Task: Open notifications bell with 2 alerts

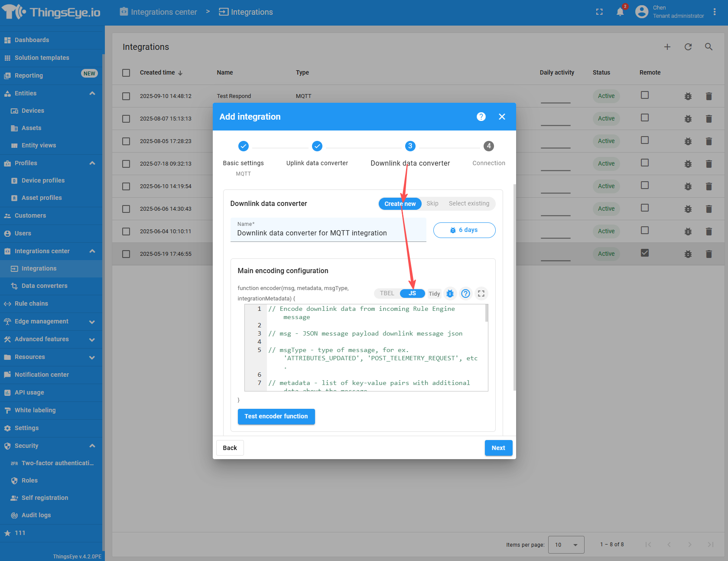Action: coord(620,12)
